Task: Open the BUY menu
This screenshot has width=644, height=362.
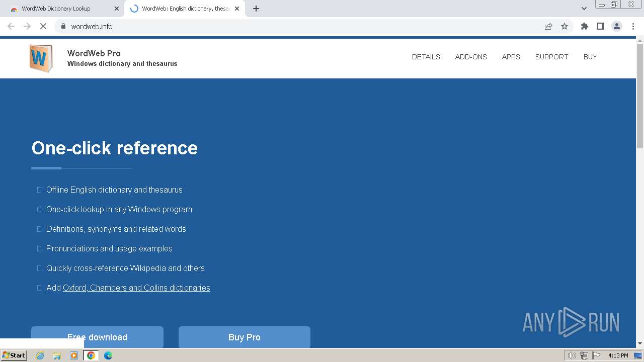Action: click(590, 57)
